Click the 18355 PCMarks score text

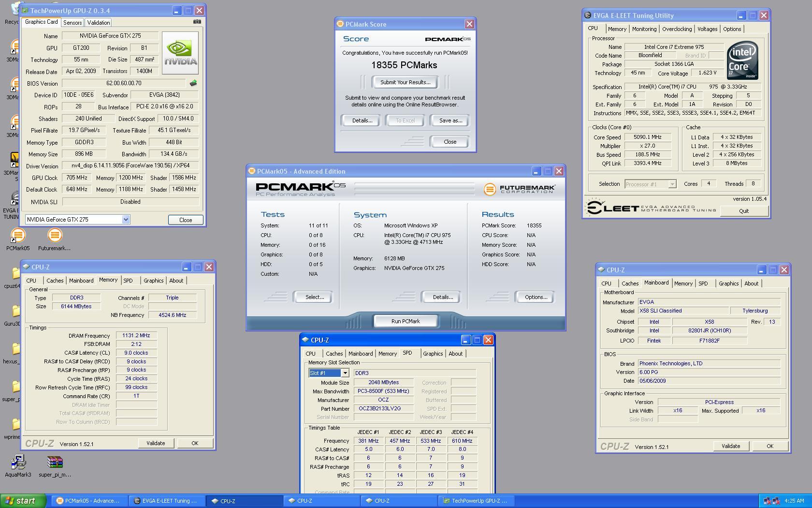[x=404, y=65]
